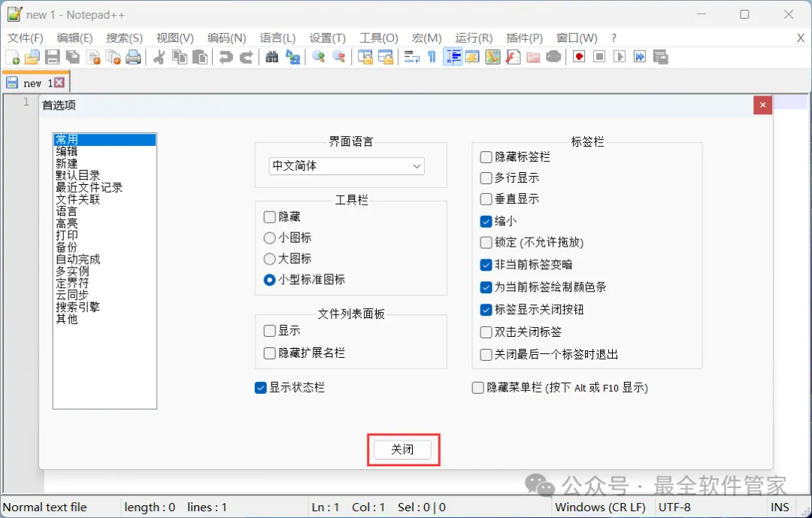
Task: Enable the 隐藏标签栏 checkbox
Action: (486, 157)
